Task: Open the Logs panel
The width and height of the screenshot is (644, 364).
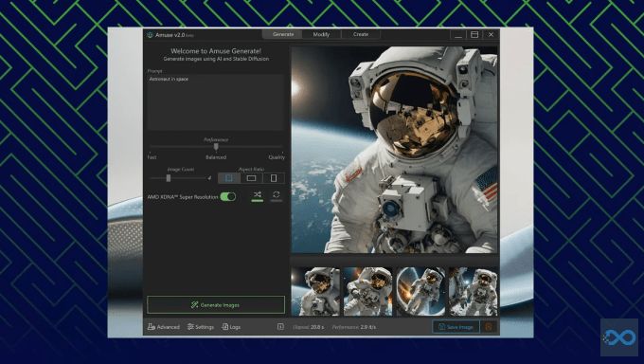Action: 231,327
